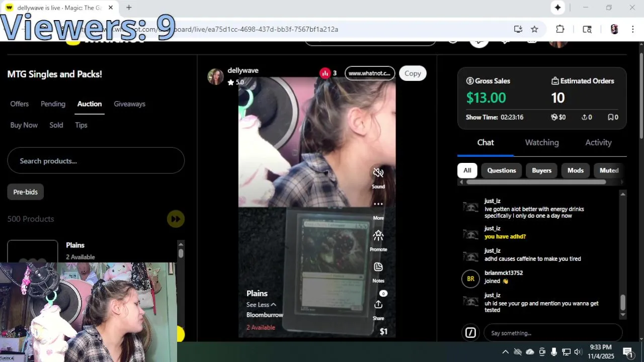Image resolution: width=644 pixels, height=362 pixels.
Task: Click the Bloomburrow set label on stream
Action: tap(265, 315)
